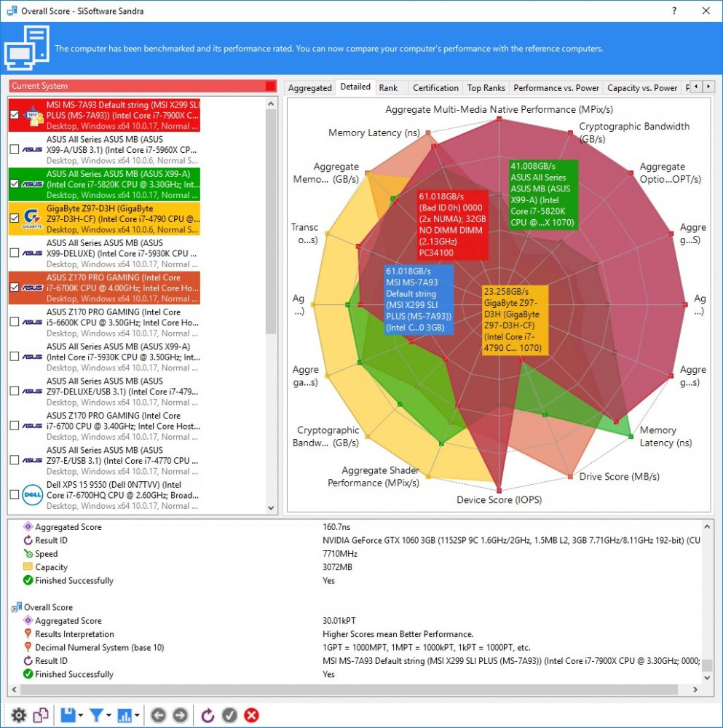Open the save icon dropdown arrow
Viewport: 723px width, 728px height.
[81, 716]
